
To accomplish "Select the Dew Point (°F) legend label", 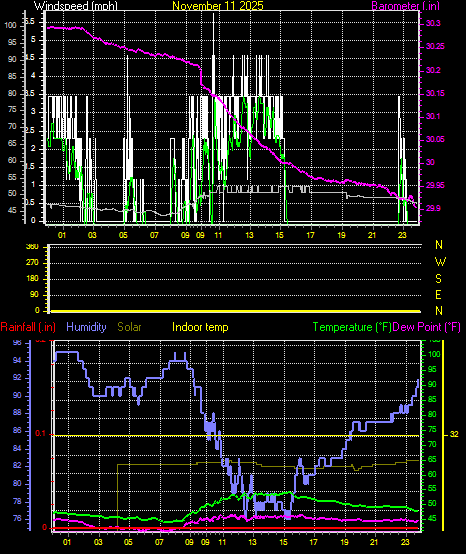I will pyautogui.click(x=426, y=327).
